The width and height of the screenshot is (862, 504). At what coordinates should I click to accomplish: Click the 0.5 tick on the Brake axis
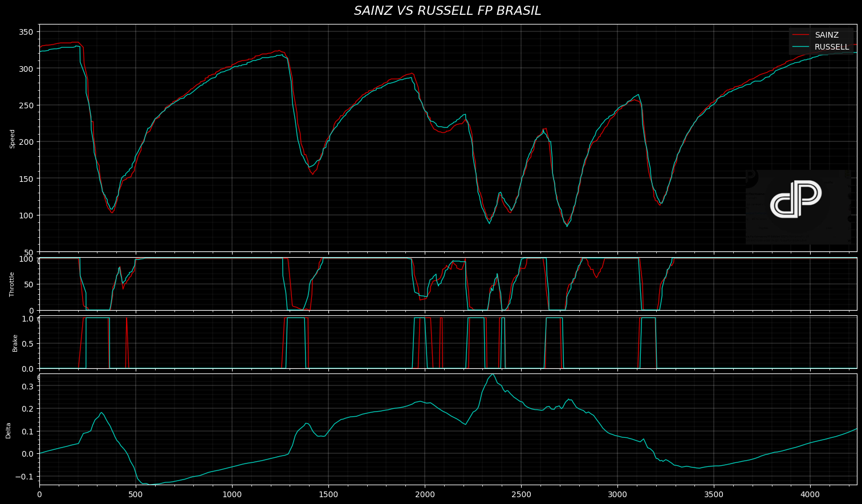click(x=27, y=344)
